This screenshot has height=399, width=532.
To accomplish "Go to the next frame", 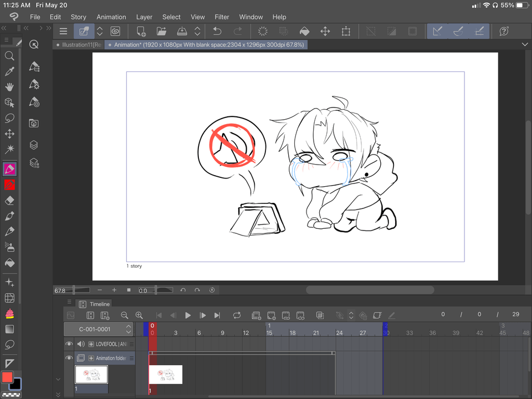I will (x=203, y=315).
